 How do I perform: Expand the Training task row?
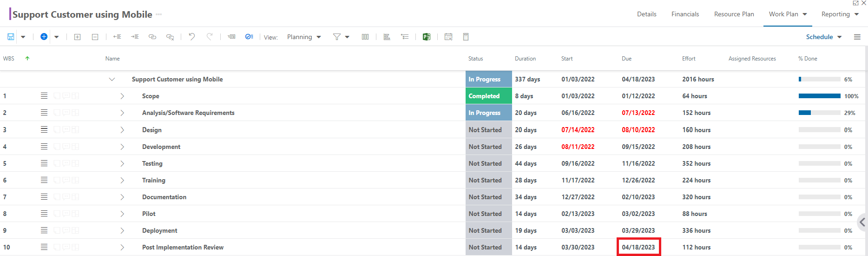tap(122, 180)
